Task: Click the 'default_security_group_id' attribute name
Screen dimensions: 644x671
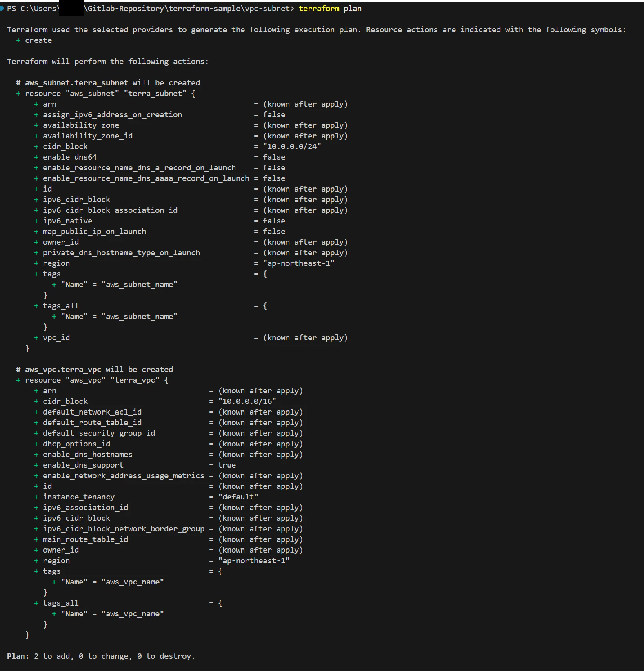Action: point(99,433)
